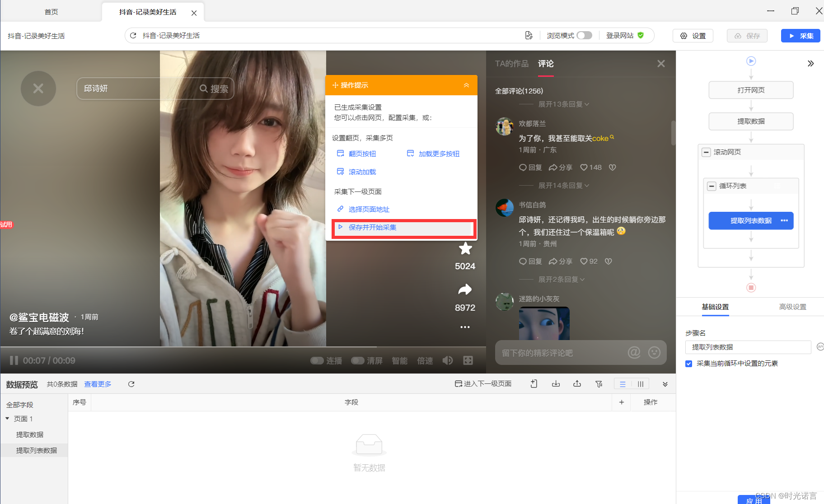Click the favorite star icon above 5024
824x504 pixels.
tap(465, 248)
